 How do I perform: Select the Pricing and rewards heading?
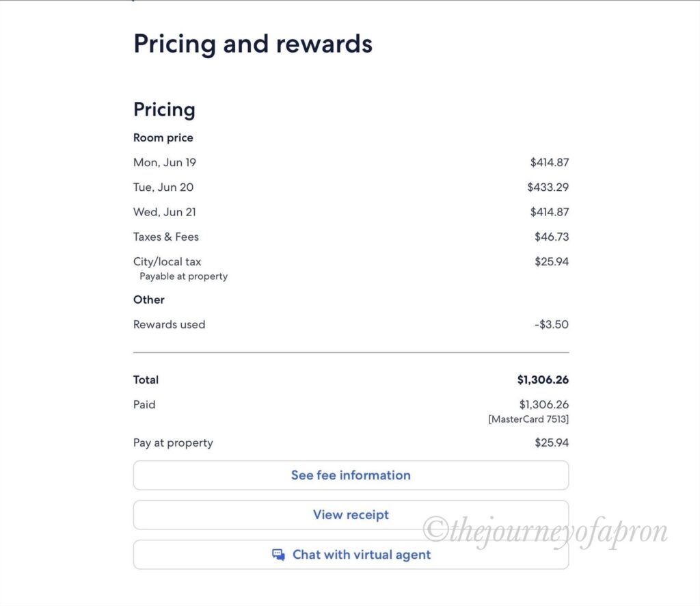pyautogui.click(x=253, y=44)
